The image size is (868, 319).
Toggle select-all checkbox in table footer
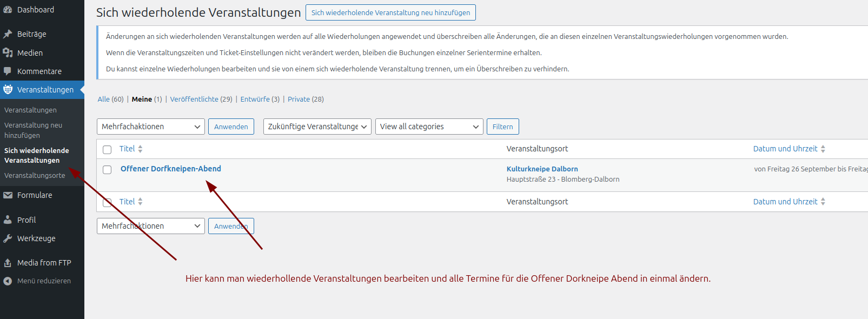(107, 202)
